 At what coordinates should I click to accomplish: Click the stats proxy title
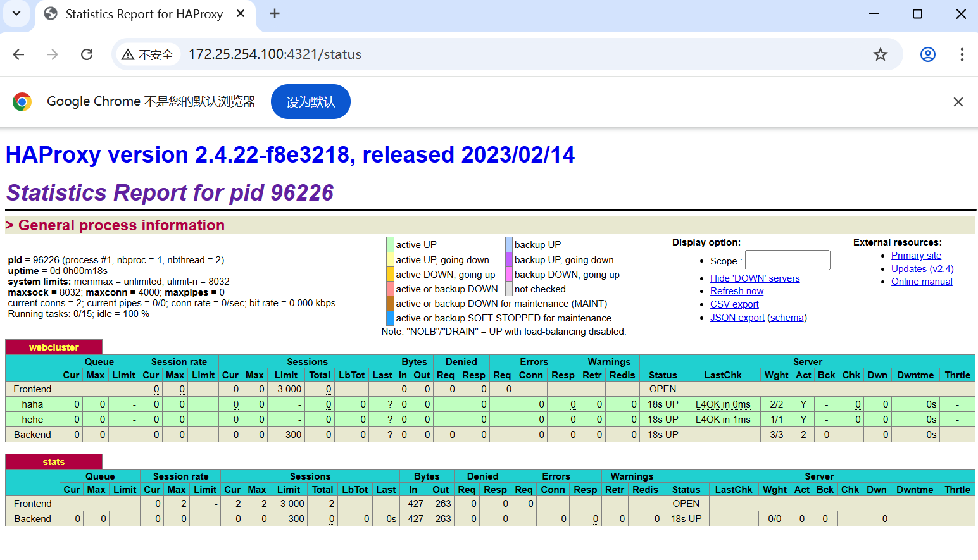pyautogui.click(x=54, y=462)
